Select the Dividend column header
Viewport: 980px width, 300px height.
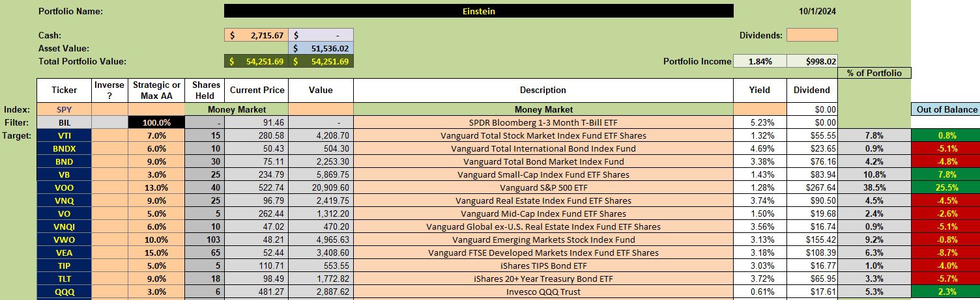pos(812,90)
